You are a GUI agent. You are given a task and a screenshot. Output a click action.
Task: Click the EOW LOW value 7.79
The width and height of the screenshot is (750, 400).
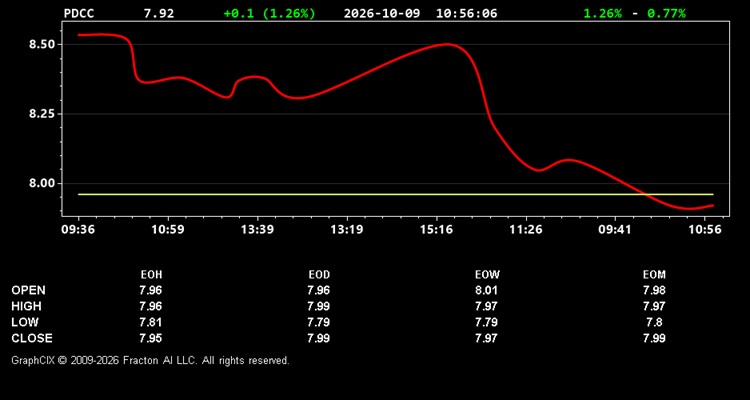(486, 322)
